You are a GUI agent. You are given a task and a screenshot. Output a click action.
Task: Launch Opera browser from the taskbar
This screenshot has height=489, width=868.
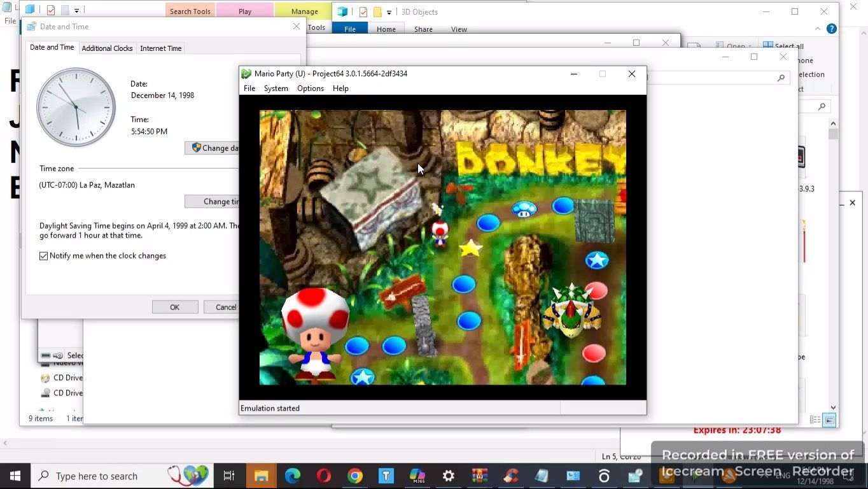coord(324,476)
